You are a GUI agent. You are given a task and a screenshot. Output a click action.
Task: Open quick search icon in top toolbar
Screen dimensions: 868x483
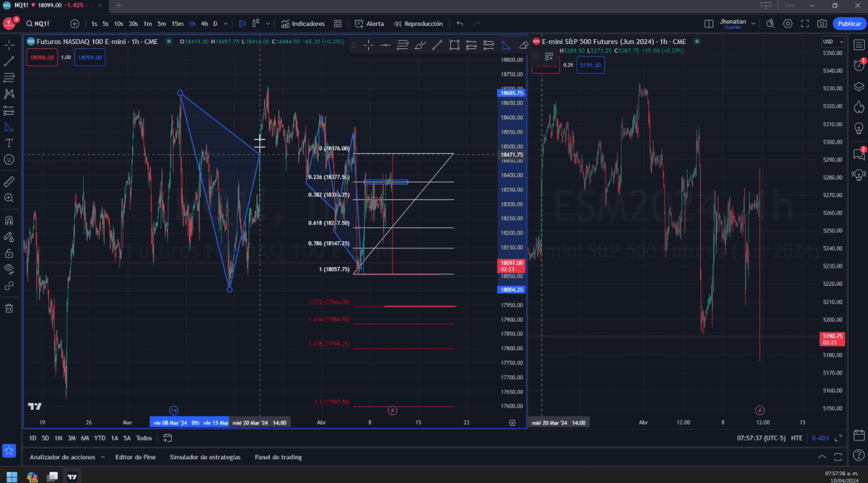[770, 24]
